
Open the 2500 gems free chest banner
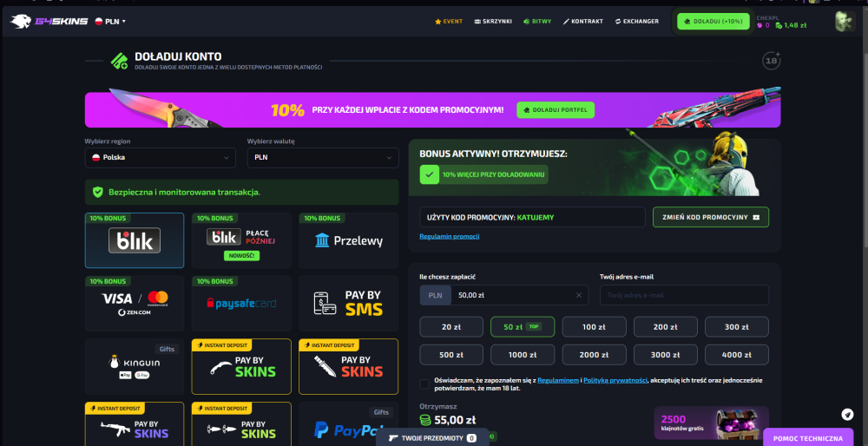[x=712, y=423]
